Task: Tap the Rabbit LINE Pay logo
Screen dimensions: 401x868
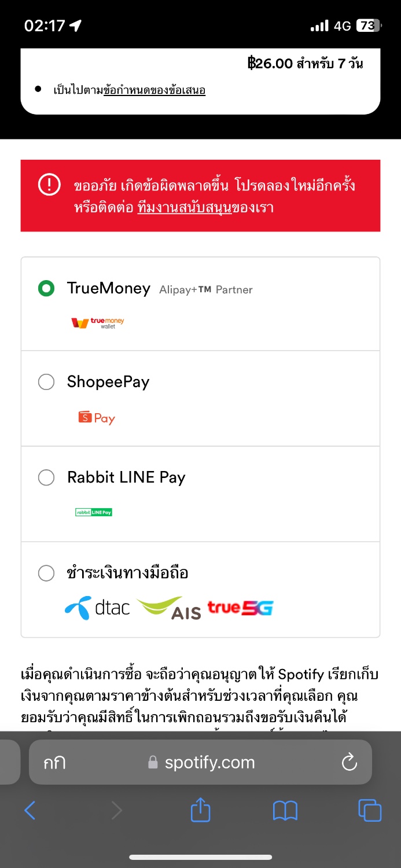Action: click(94, 512)
